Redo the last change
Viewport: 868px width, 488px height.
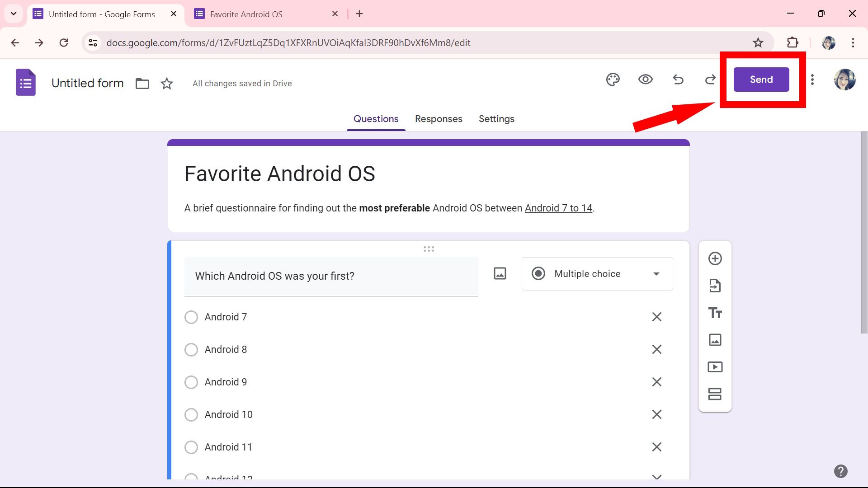click(710, 80)
